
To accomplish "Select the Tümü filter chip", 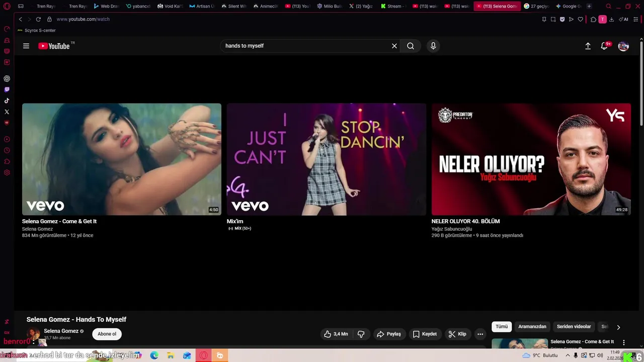I will (x=502, y=327).
